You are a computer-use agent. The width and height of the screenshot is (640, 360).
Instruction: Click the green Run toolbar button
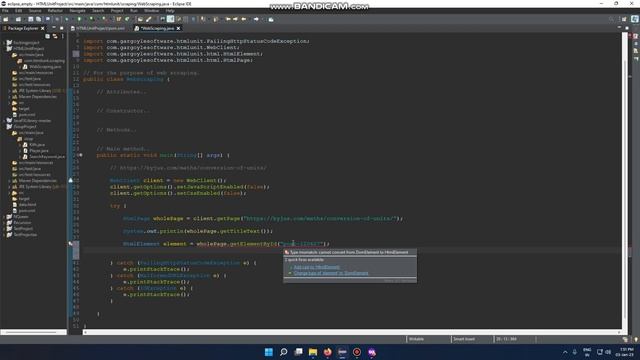pyautogui.click(x=79, y=19)
